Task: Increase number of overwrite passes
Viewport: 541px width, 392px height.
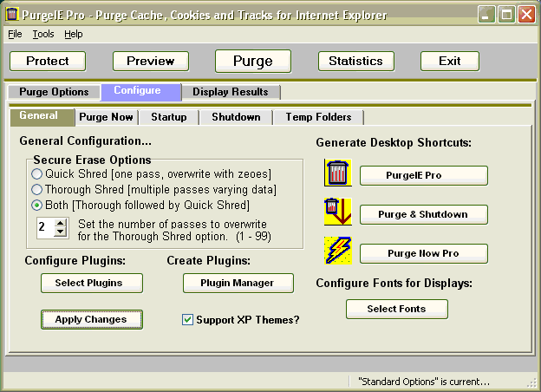Action: pyautogui.click(x=61, y=223)
